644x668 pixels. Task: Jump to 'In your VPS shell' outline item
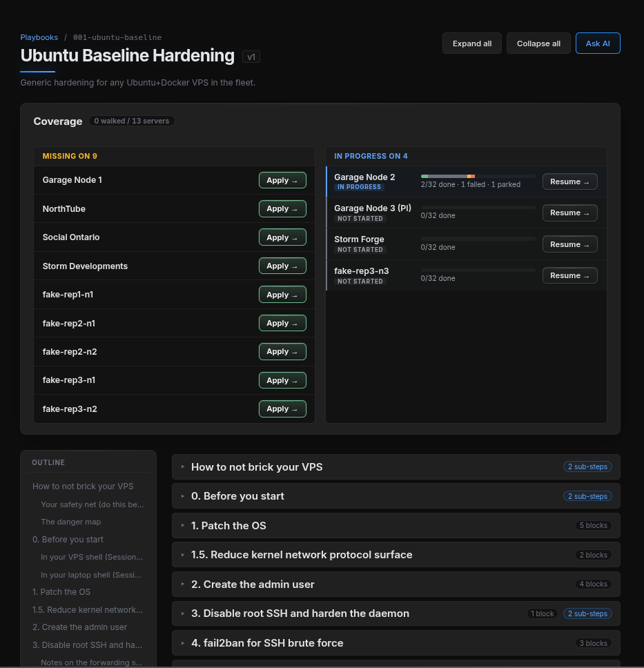[x=92, y=557]
